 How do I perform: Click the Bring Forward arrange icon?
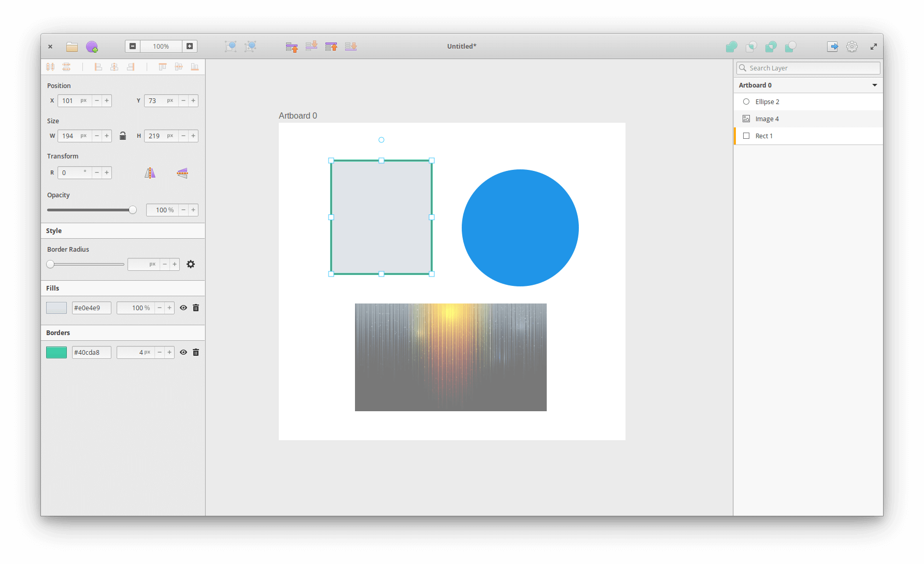coord(292,47)
